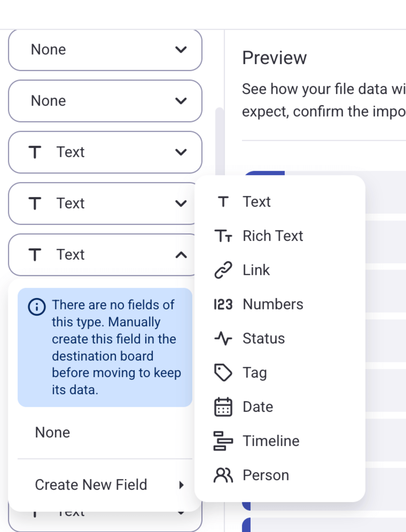Choose Timeline from the field type menu
This screenshot has width=406, height=532.
tap(270, 441)
